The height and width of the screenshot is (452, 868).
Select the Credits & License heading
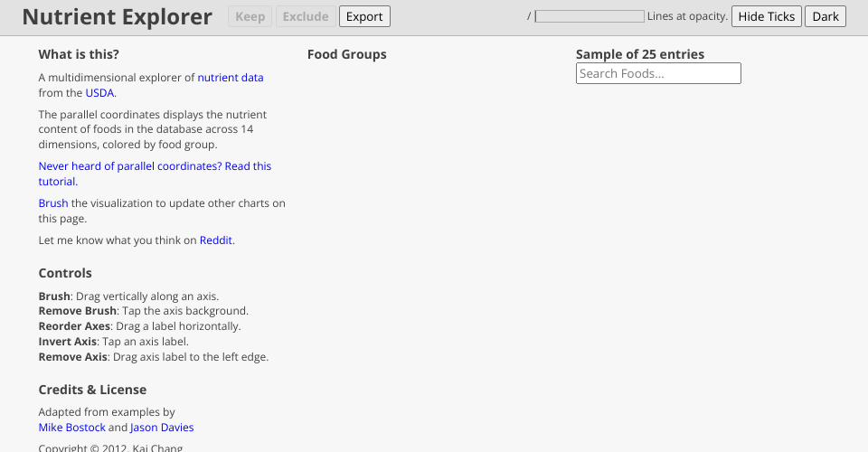click(92, 390)
